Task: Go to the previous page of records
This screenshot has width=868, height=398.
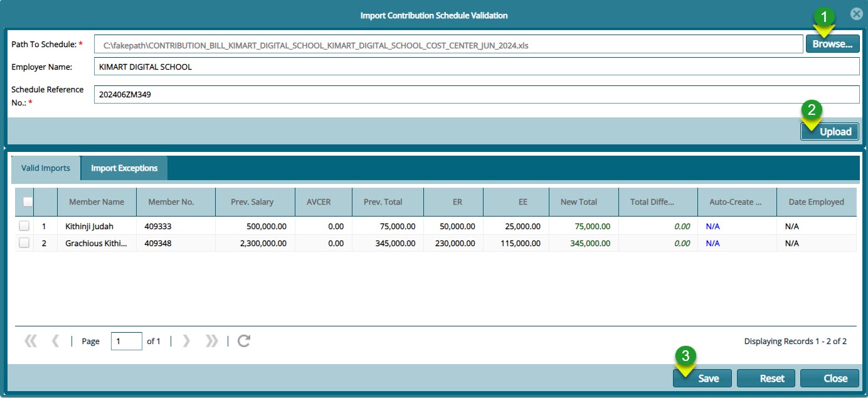Action: coord(55,341)
